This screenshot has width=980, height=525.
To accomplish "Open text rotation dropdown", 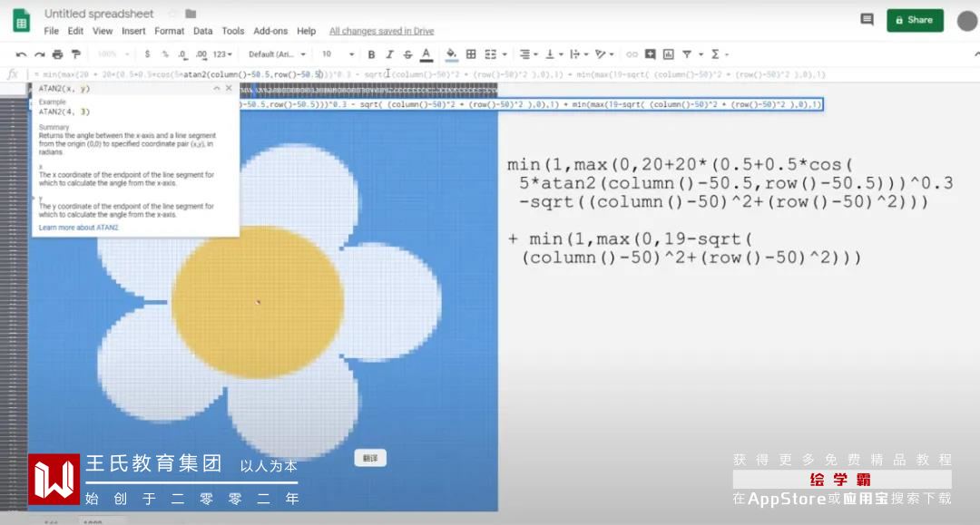I will click(x=603, y=55).
